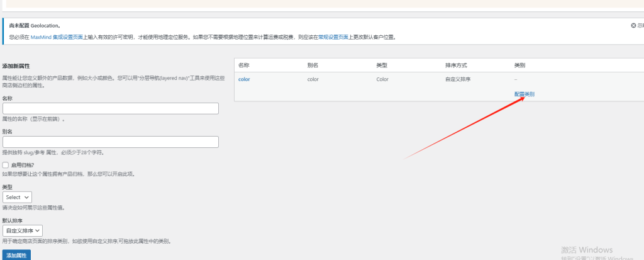Click the 自定义排序 cell in the color row
Screen dimensions: 644x260
tap(458, 79)
